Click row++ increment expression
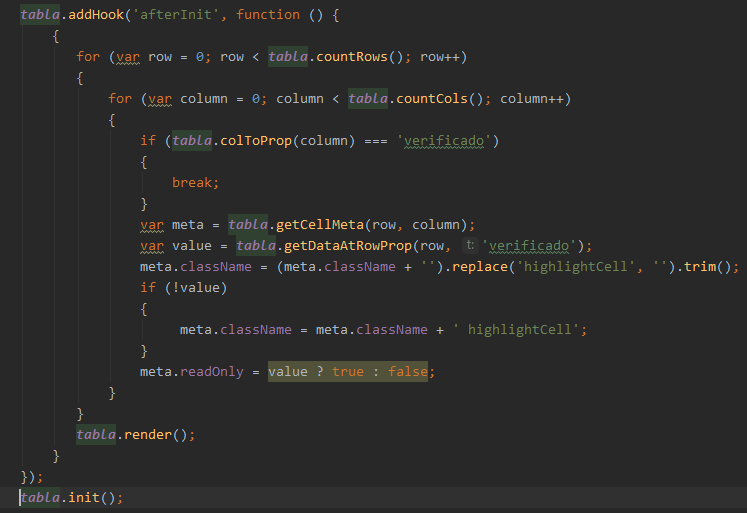 point(440,57)
